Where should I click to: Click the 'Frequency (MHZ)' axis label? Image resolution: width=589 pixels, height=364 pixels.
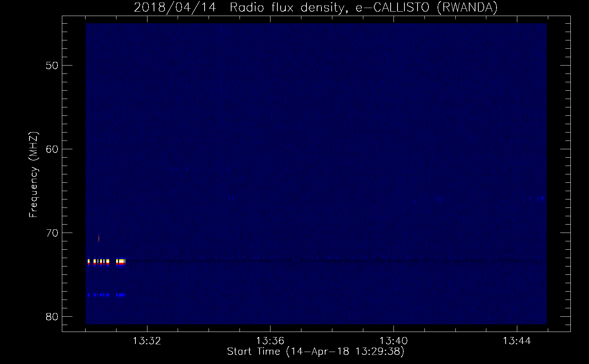[x=33, y=175]
